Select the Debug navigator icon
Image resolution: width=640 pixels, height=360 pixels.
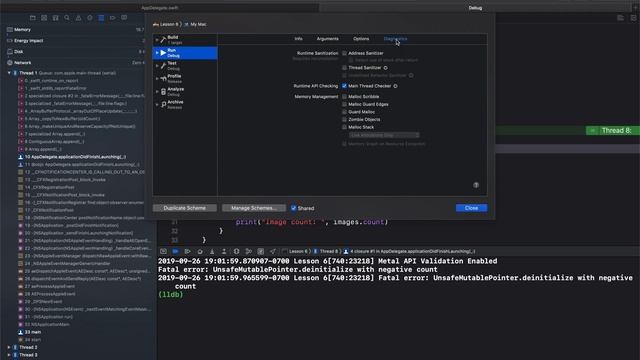pos(101,18)
